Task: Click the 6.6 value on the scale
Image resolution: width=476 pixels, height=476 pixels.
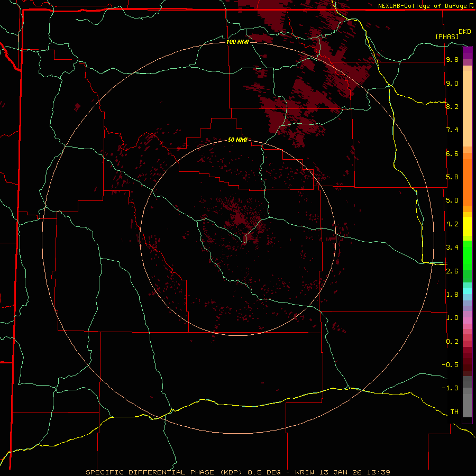Action: [x=452, y=153]
